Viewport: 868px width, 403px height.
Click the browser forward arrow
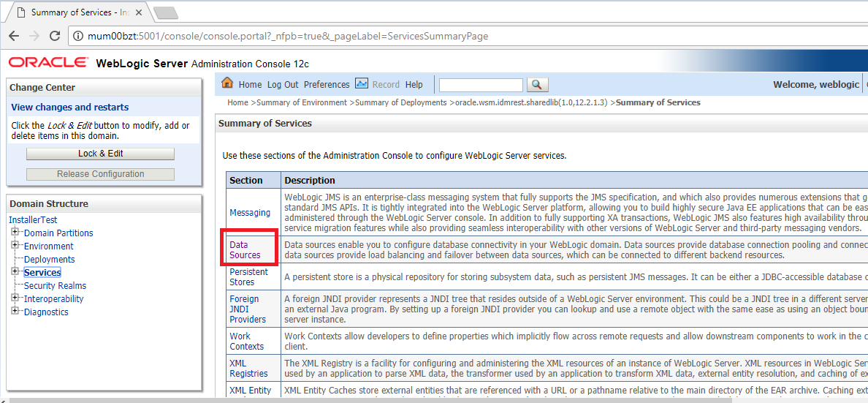point(34,36)
